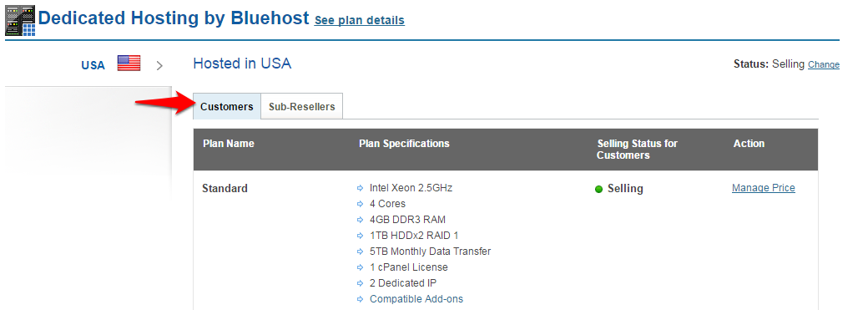Switch to the Sub-Resellers tab
The width and height of the screenshot is (868, 310).
pyautogui.click(x=301, y=106)
